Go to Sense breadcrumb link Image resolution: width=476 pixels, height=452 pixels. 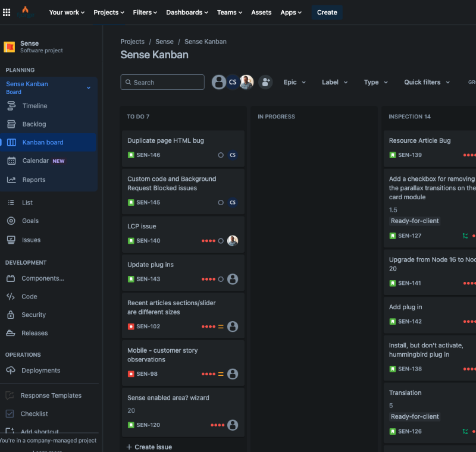165,42
